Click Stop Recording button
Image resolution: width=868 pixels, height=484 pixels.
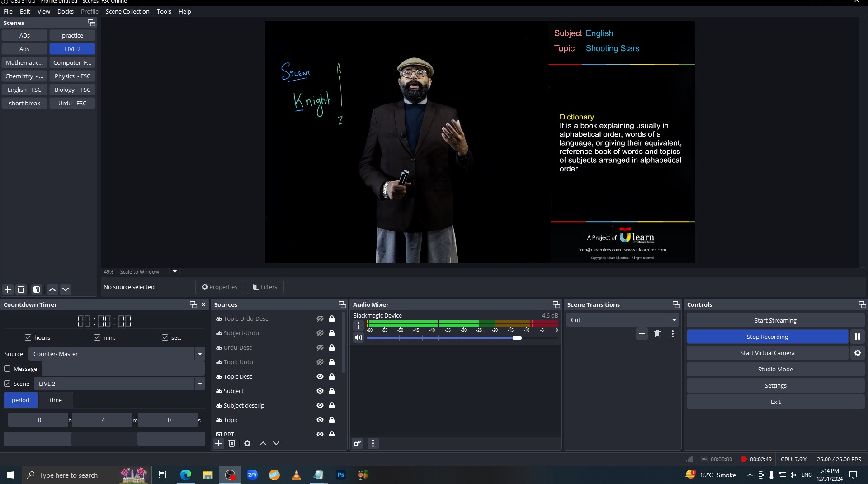[x=767, y=337]
